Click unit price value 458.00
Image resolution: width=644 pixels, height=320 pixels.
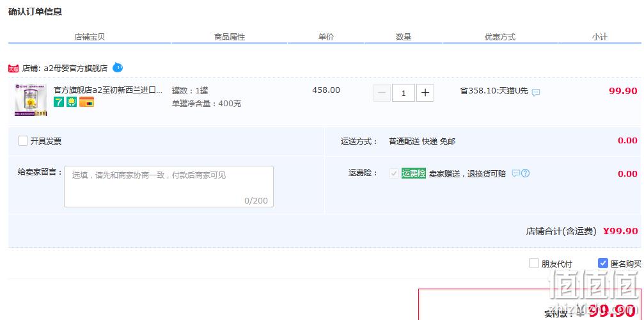(326, 90)
